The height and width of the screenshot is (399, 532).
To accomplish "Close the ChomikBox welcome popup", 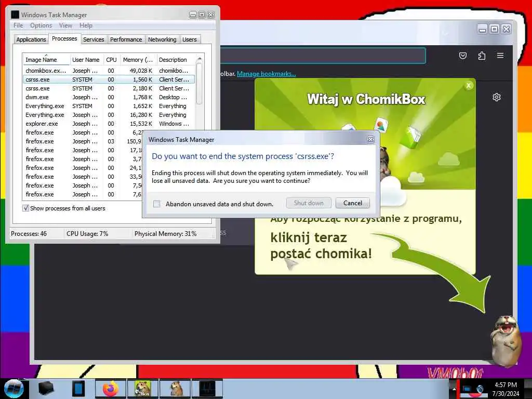I will [469, 86].
